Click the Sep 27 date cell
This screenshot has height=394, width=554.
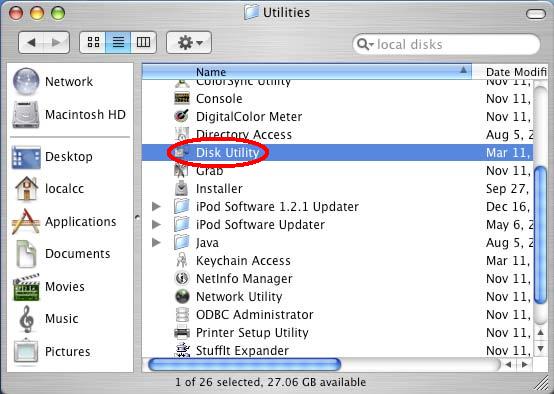pyautogui.click(x=507, y=189)
